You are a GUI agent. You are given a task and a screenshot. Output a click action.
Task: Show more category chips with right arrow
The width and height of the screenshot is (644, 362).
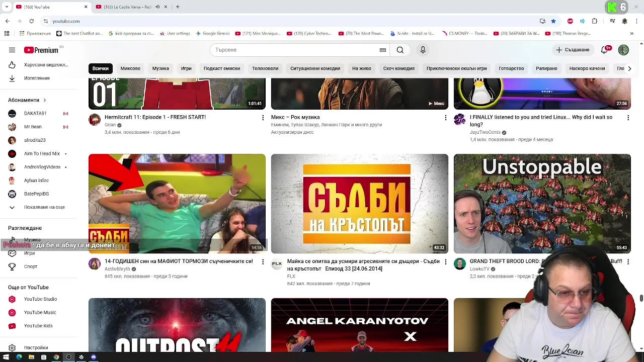coord(629,68)
